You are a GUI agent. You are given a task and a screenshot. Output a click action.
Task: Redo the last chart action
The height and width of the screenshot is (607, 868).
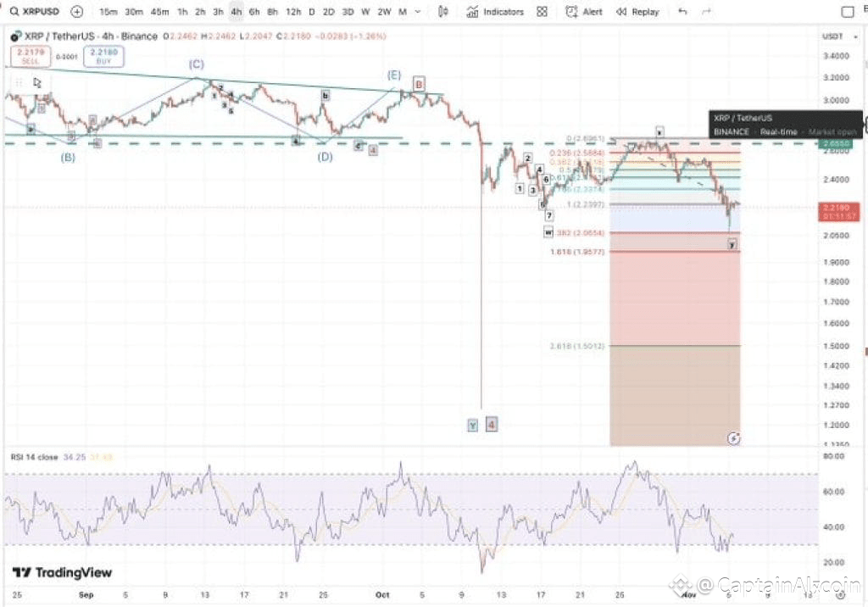706,12
